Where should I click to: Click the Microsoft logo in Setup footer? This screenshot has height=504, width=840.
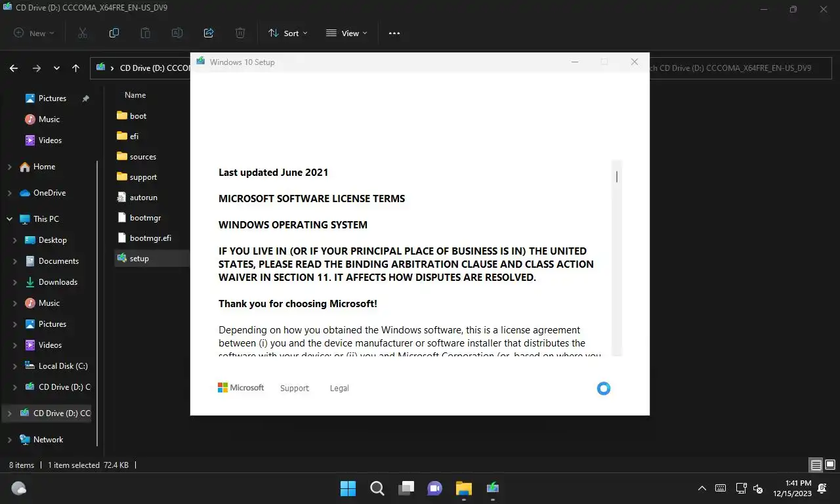pyautogui.click(x=241, y=388)
